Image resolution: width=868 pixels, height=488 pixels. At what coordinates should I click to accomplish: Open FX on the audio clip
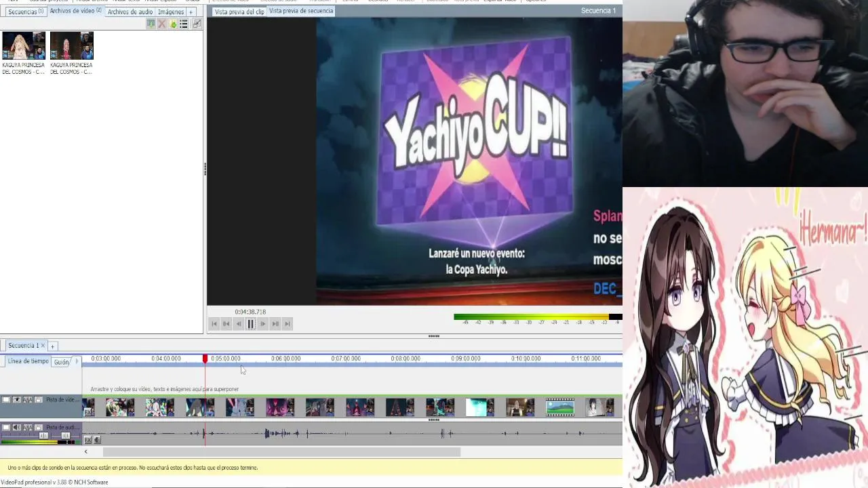point(88,440)
